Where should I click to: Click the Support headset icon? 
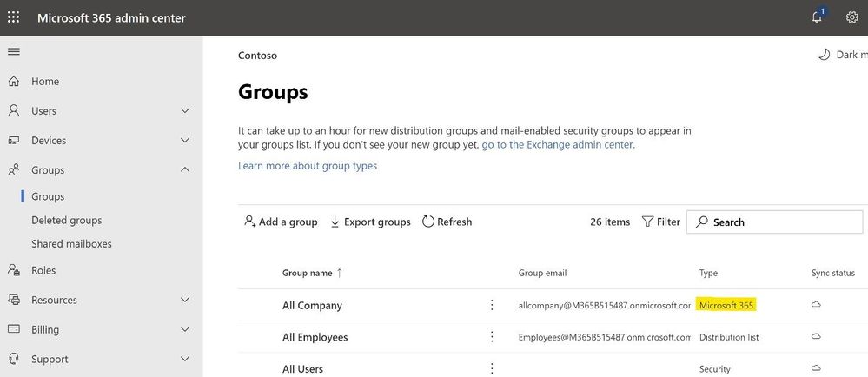click(14, 359)
